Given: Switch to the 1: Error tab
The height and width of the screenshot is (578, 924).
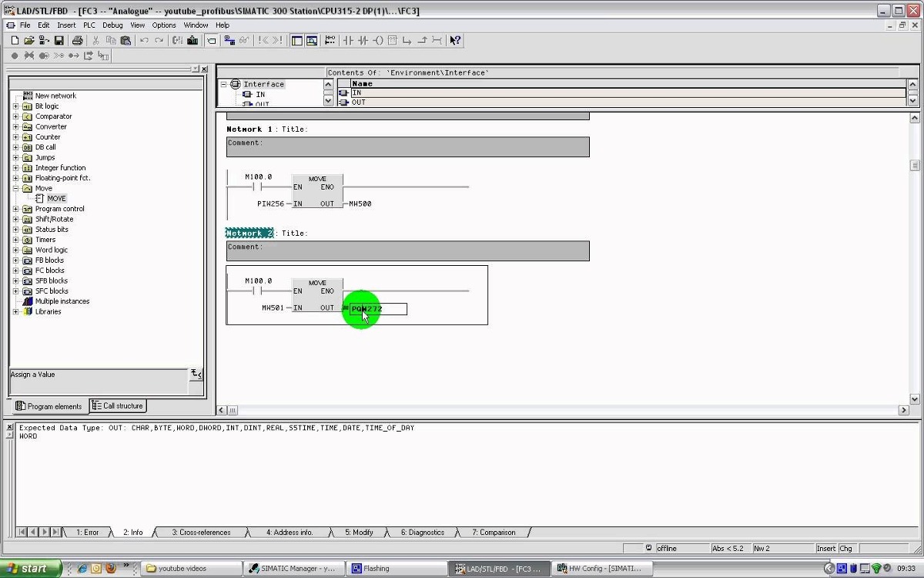Looking at the screenshot, I should click(x=87, y=533).
